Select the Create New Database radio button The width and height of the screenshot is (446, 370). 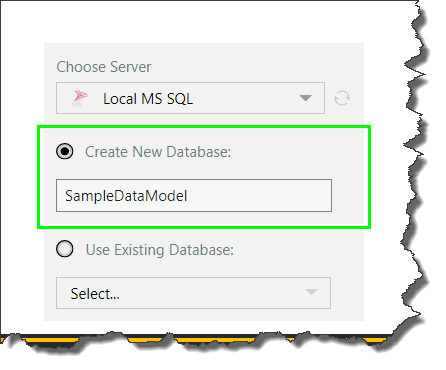(x=65, y=151)
